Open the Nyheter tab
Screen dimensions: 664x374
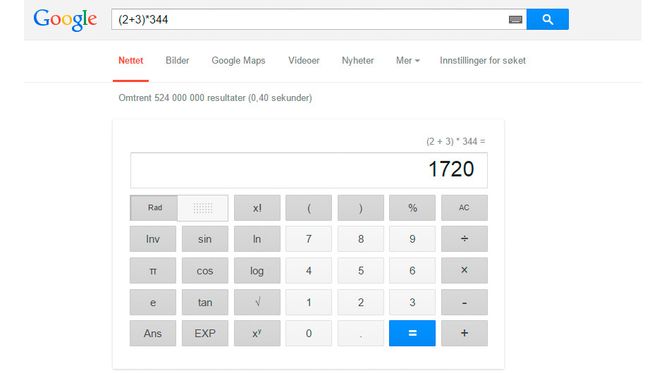pos(358,61)
